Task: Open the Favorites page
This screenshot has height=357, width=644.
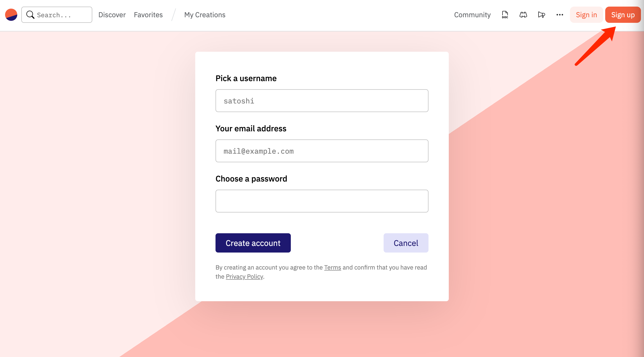Action: pyautogui.click(x=148, y=15)
